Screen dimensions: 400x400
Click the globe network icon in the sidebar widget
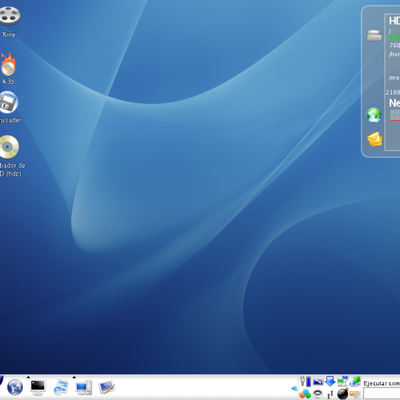click(374, 115)
